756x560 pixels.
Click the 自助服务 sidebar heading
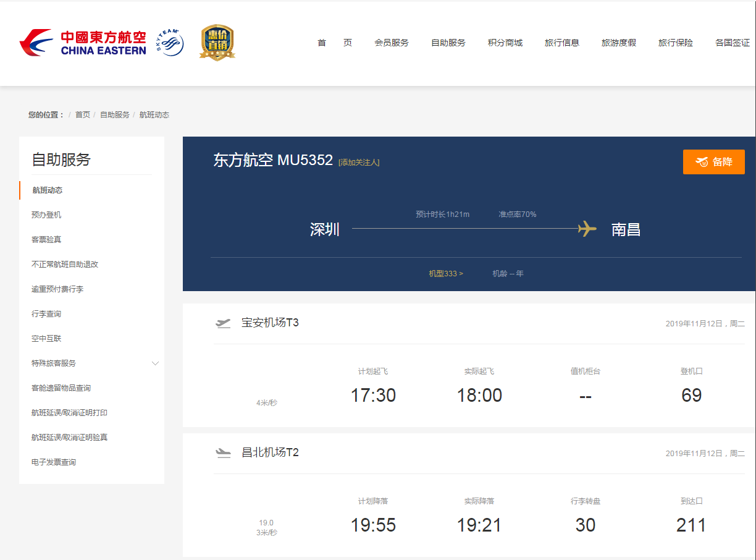click(61, 159)
